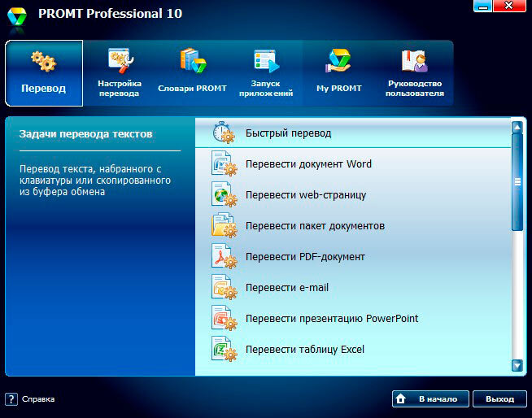
Task: Click the Выход button
Action: click(499, 399)
